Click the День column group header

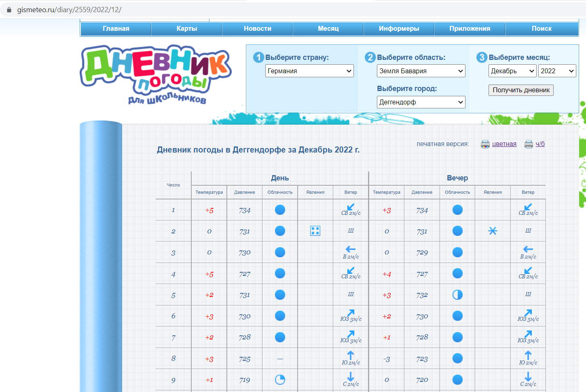coord(280,178)
